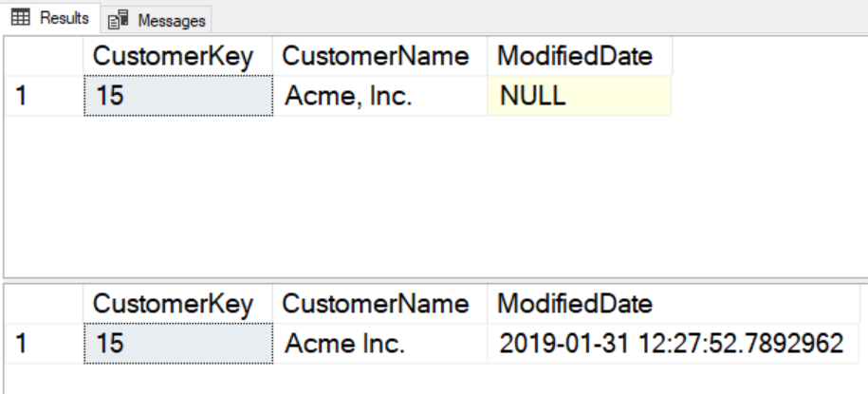This screenshot has width=868, height=394.
Task: Click CustomerKey cell 15 in top grid
Action: click(177, 96)
